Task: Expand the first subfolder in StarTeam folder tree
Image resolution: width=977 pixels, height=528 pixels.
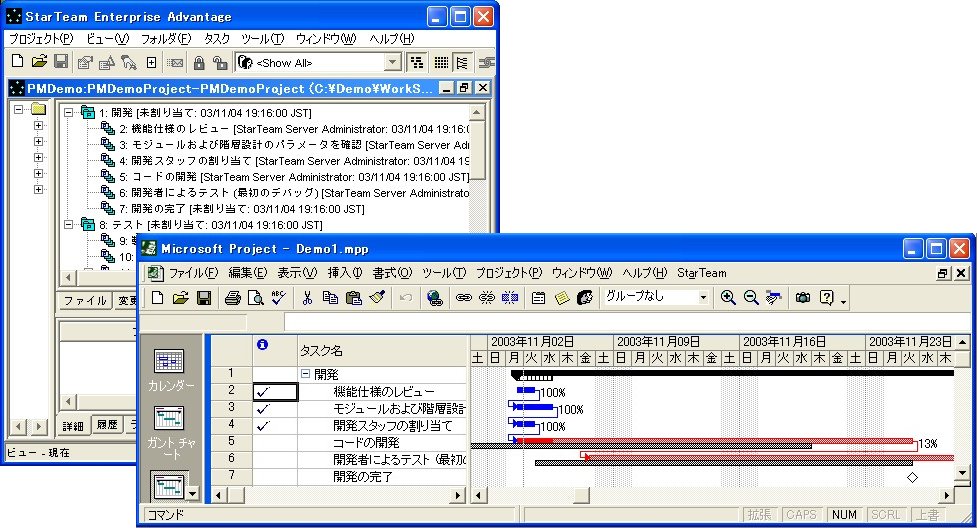Action: click(x=39, y=125)
